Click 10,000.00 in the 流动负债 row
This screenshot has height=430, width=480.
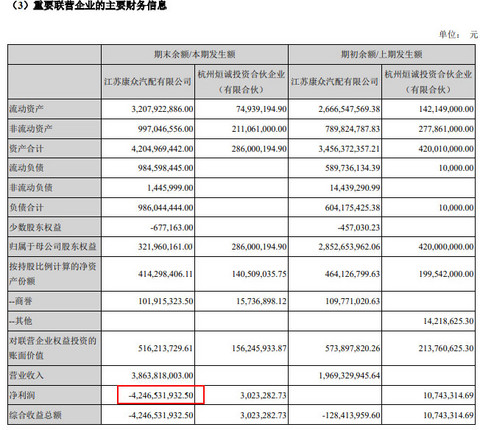456,168
